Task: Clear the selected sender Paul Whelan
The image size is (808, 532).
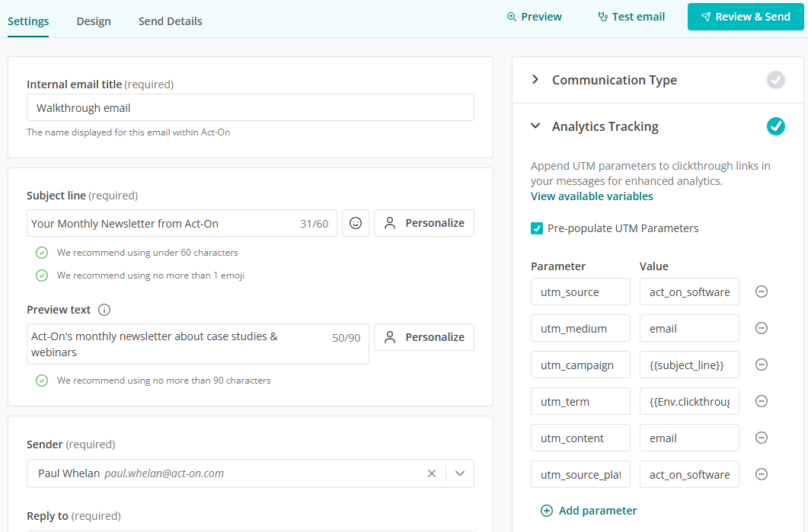Action: click(x=432, y=473)
